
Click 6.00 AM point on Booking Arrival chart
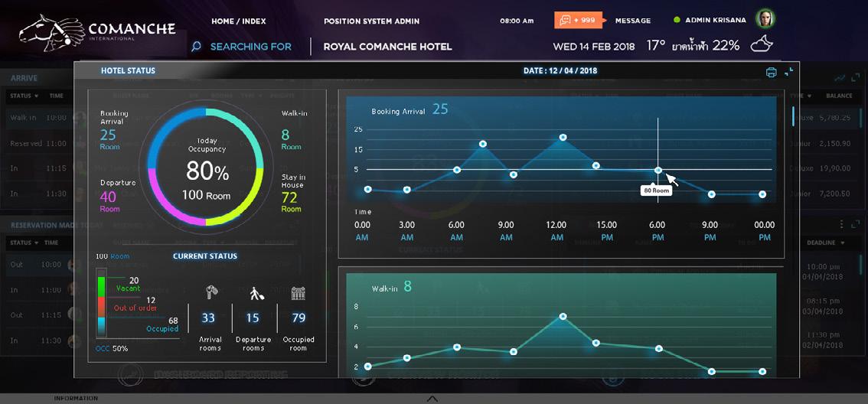(x=457, y=170)
